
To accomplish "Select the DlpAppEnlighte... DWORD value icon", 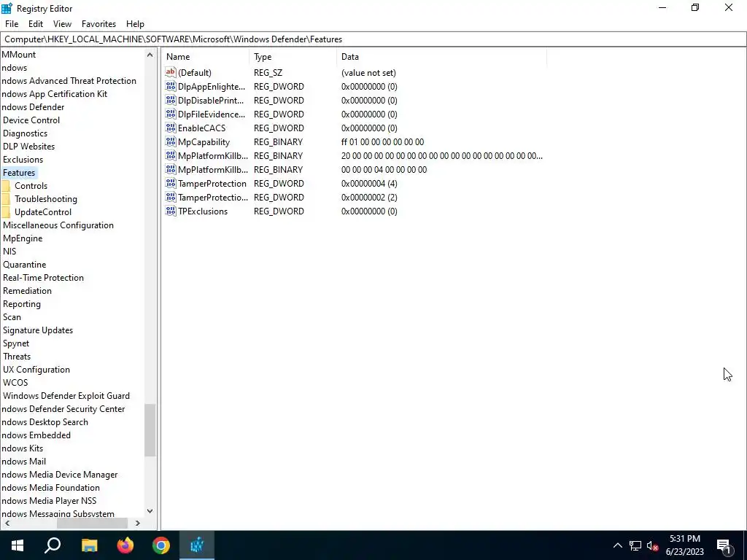I will [171, 86].
